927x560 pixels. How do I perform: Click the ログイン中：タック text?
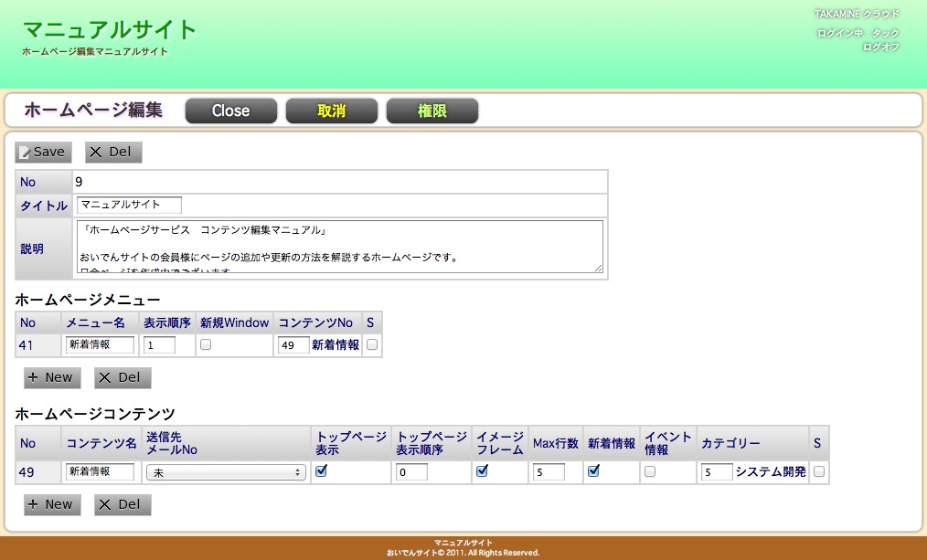(x=858, y=33)
